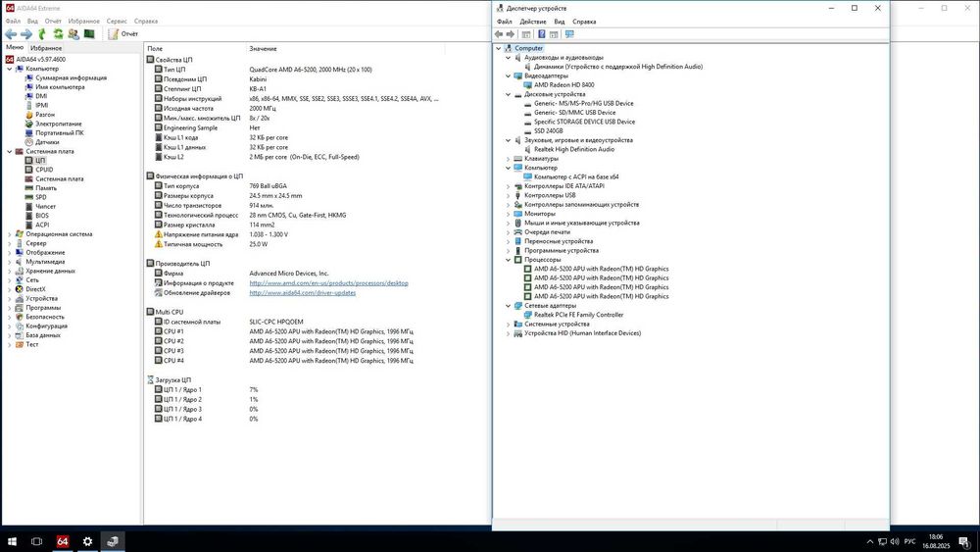Click show/hide console tree icon in Device Manager
This screenshot has width=980, height=552.
[526, 34]
